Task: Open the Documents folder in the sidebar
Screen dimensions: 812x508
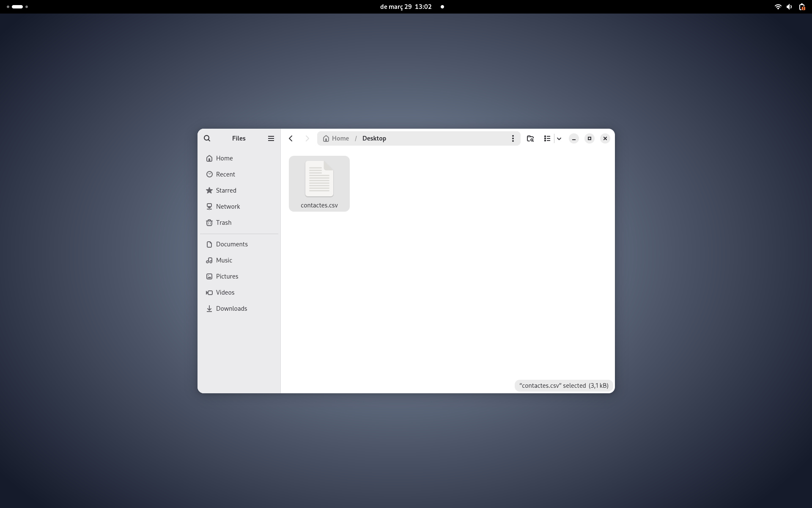Action: point(231,244)
